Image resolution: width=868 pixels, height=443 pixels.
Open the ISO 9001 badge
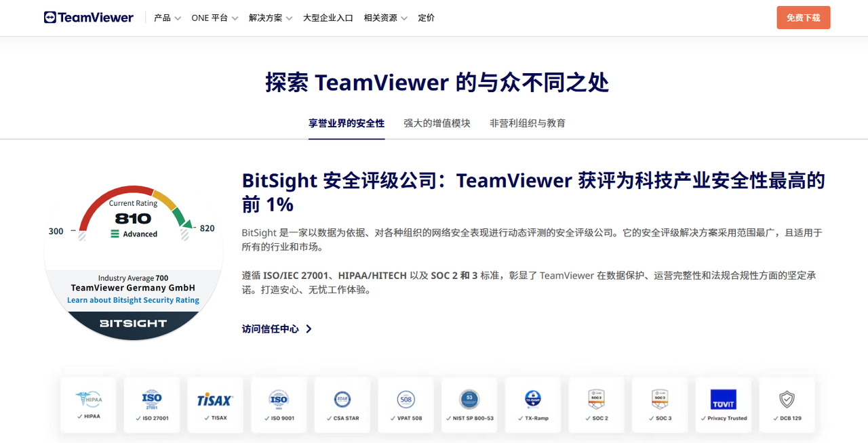pos(279,405)
